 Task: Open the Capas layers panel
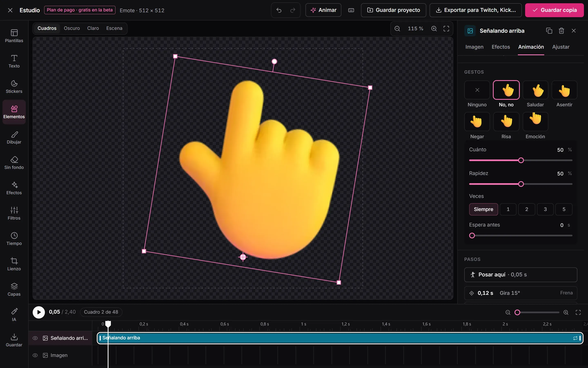coord(14,289)
